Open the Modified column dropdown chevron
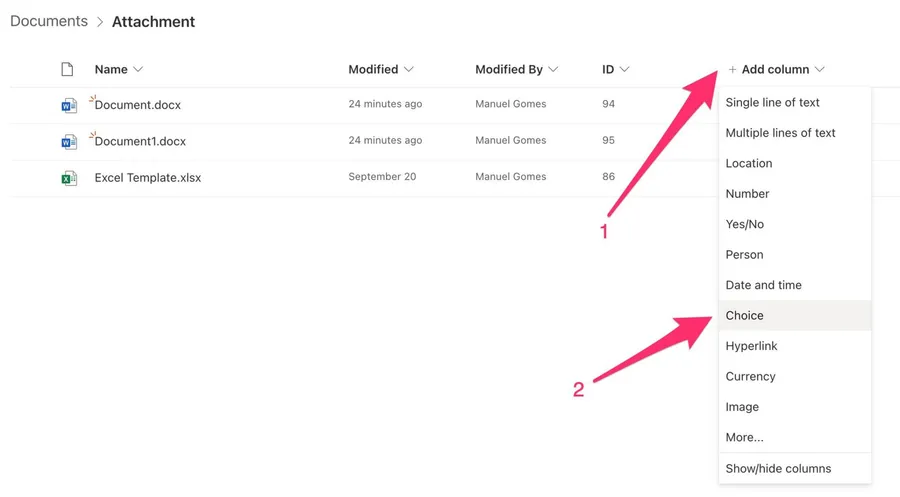The height and width of the screenshot is (497, 900). (x=409, y=70)
